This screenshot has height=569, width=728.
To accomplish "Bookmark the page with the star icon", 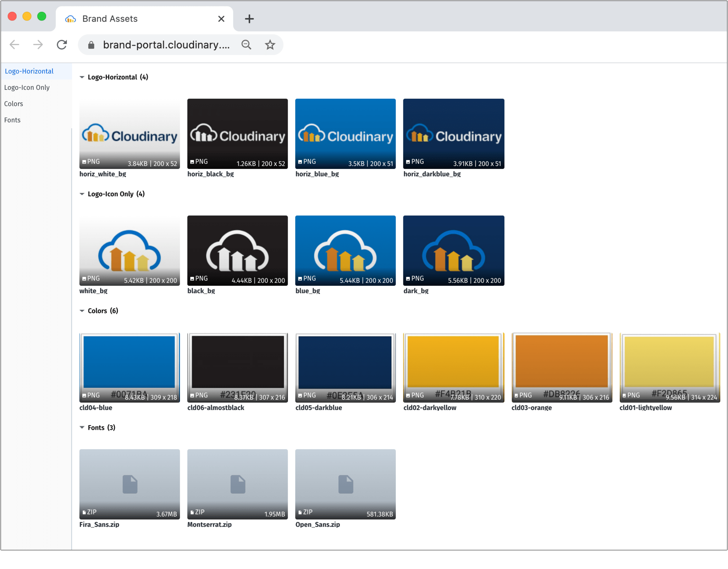I will coord(270,45).
